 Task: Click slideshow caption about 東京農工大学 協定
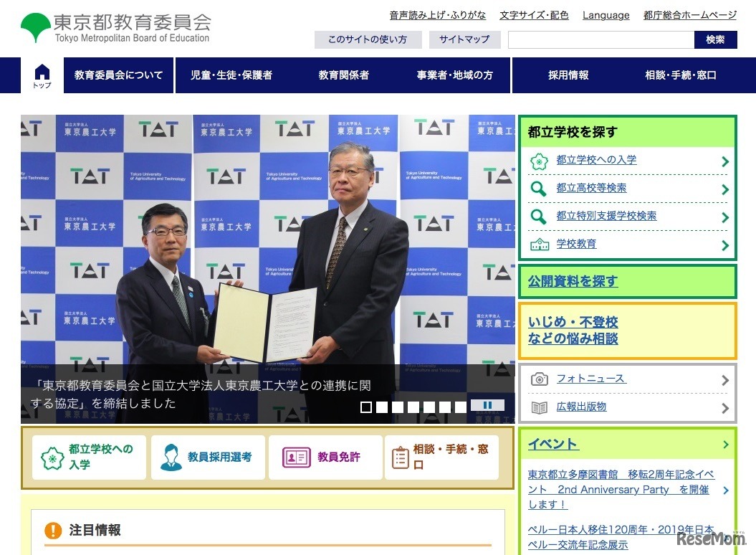[x=201, y=394]
